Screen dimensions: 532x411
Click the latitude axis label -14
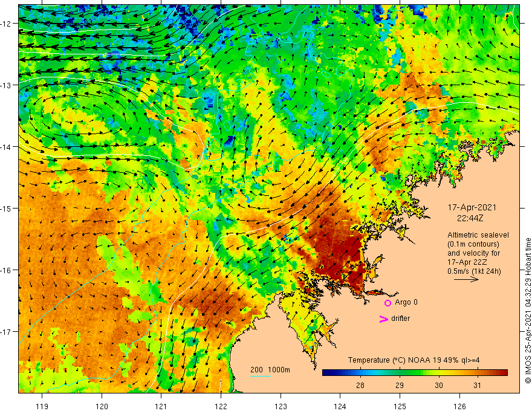tap(6, 147)
